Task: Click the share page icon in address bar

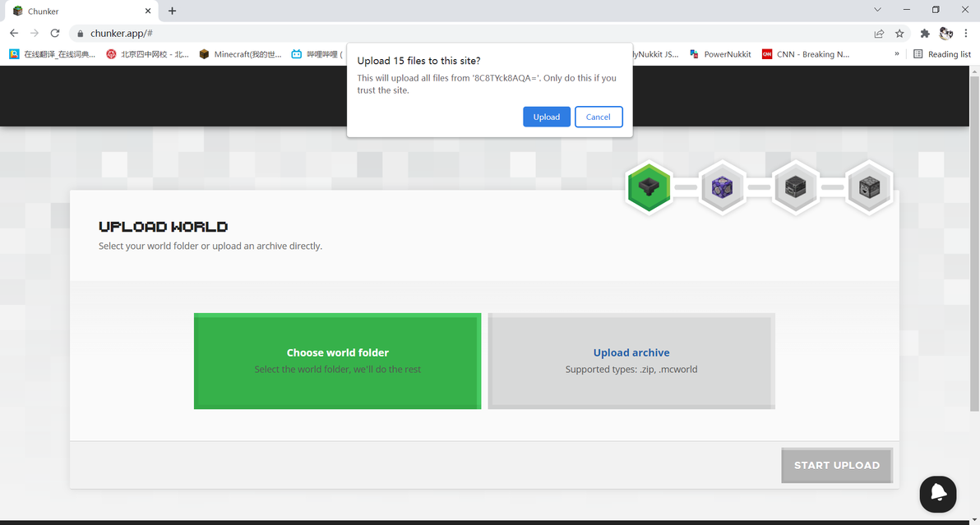Action: [879, 33]
